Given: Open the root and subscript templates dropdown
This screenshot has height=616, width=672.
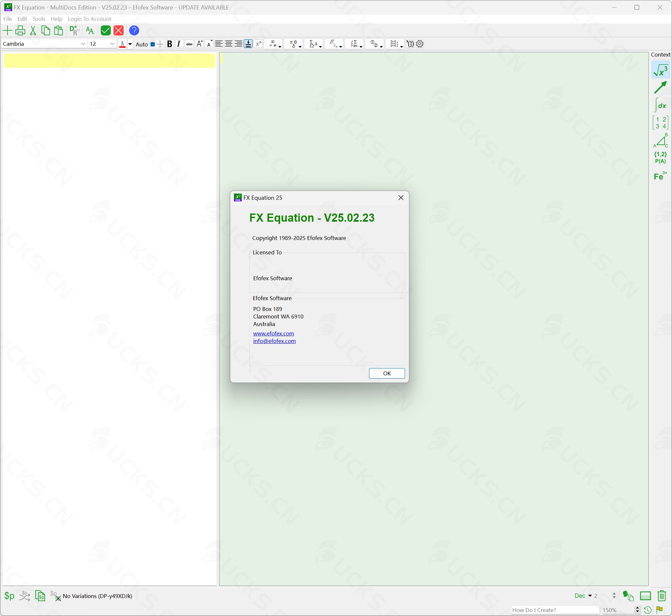Looking at the screenshot, I should point(334,44).
